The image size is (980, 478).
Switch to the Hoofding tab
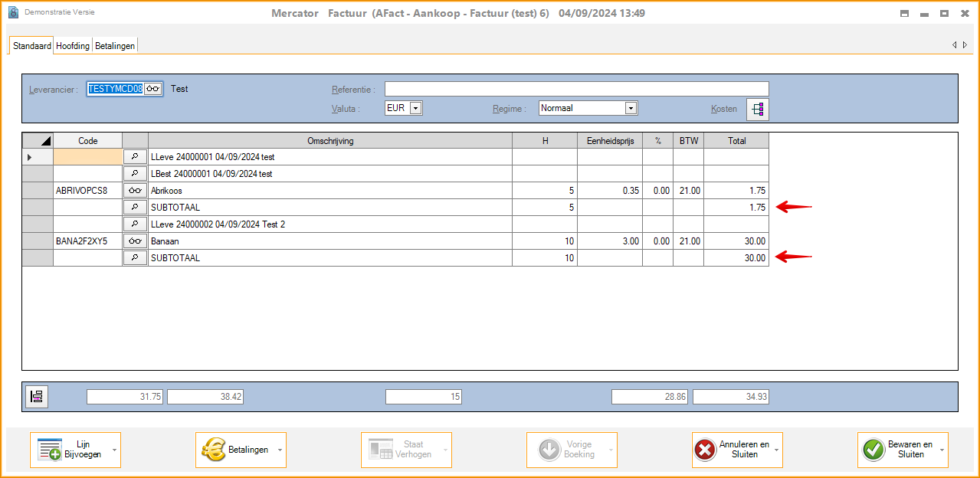click(x=73, y=46)
